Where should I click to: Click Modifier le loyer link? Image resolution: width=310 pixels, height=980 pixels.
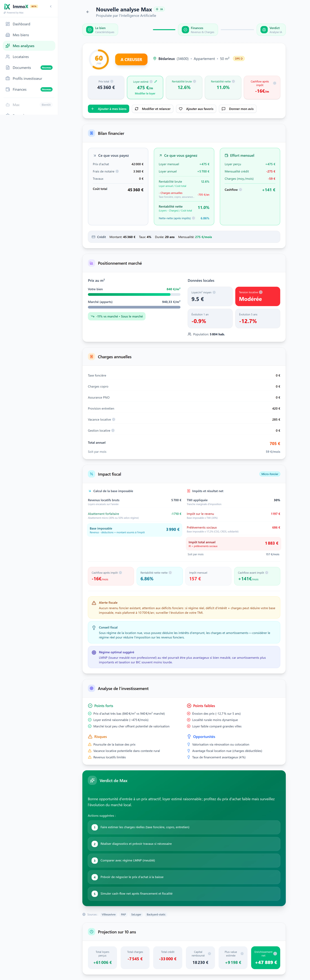coord(145,94)
